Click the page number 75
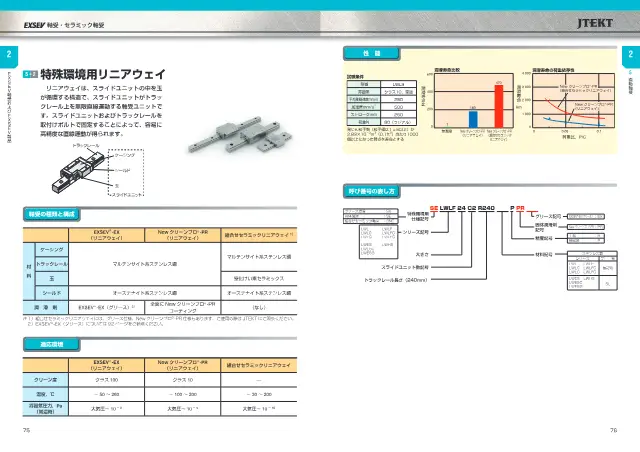640x452 pixels. (27, 430)
